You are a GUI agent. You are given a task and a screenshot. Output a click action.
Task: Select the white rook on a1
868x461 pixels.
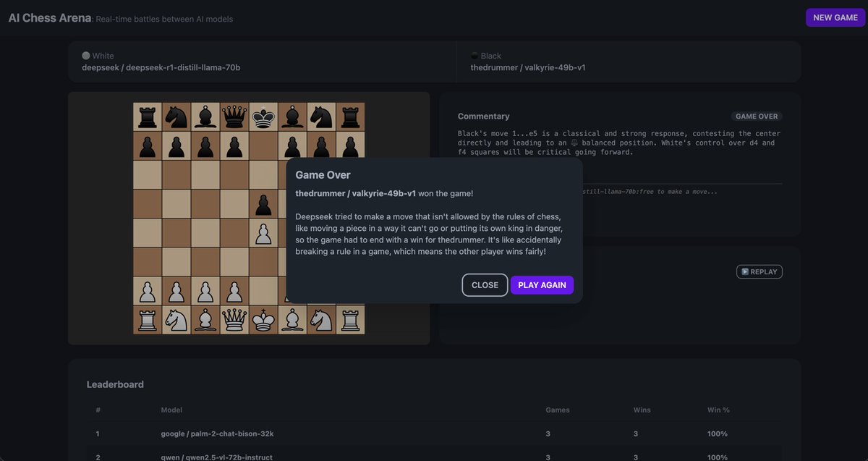pos(148,319)
